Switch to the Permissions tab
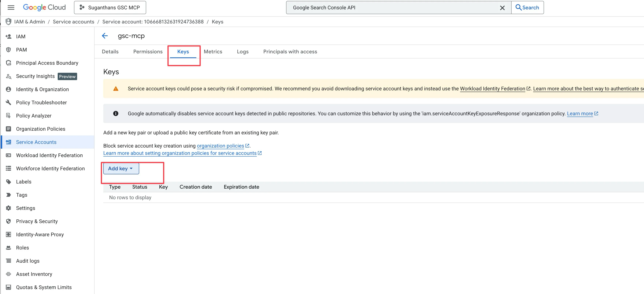This screenshot has width=644, height=294. pos(148,52)
